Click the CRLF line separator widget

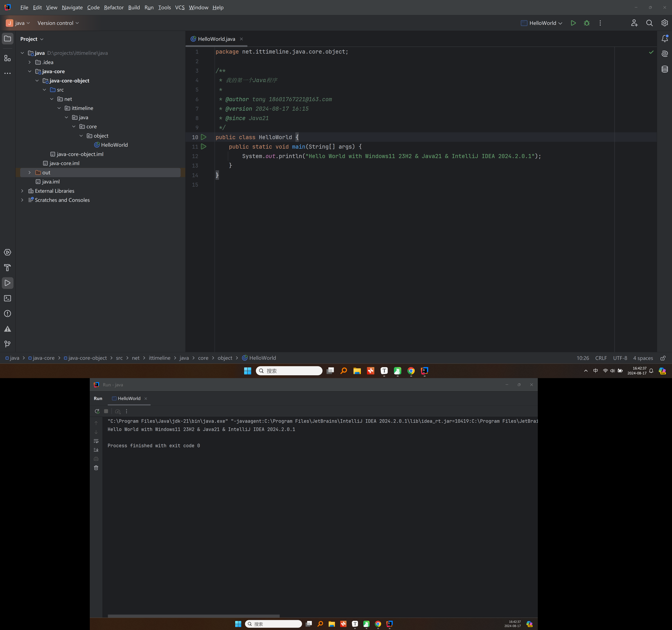coord(601,358)
